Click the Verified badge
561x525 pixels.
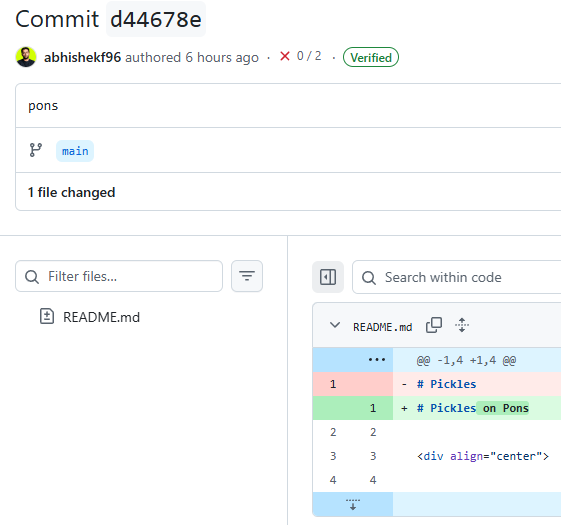pos(371,57)
